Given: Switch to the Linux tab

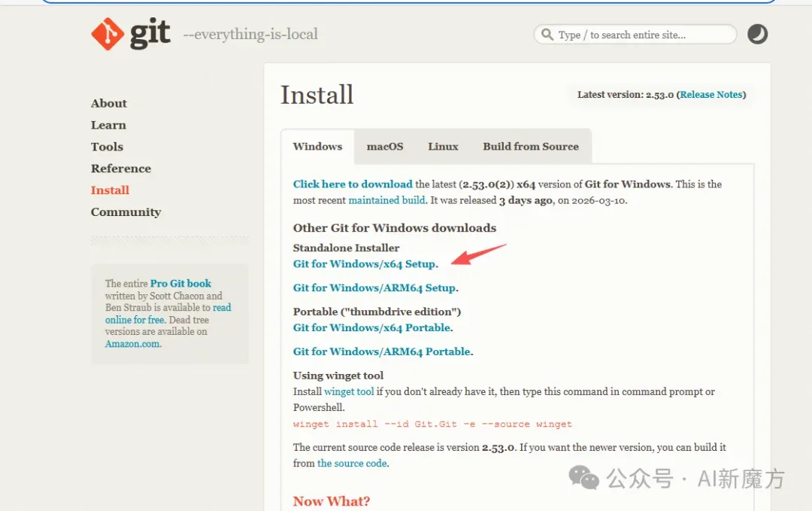Looking at the screenshot, I should pyautogui.click(x=443, y=147).
